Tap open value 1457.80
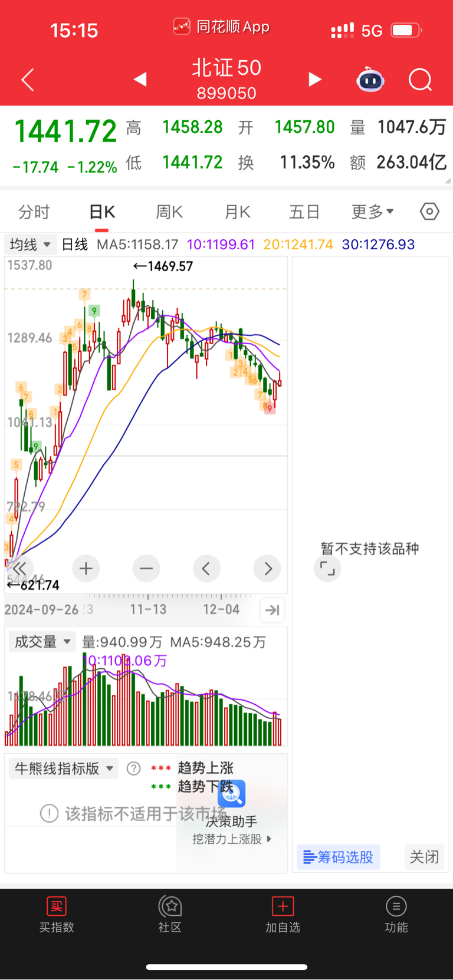The image size is (453, 980). 304,127
